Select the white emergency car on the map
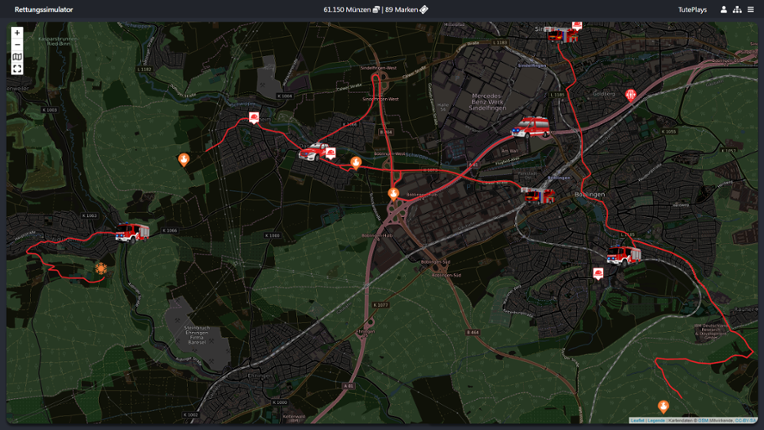Image resolution: width=764 pixels, height=430 pixels. [317, 152]
